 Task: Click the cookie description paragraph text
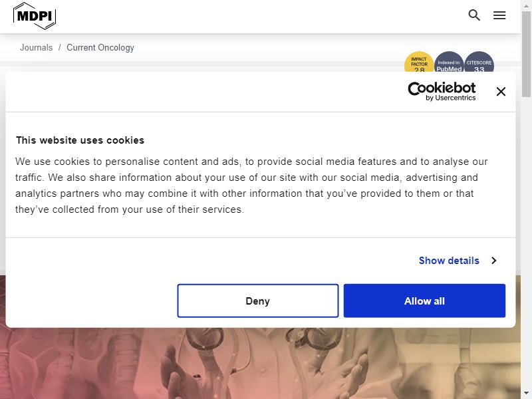tap(251, 186)
